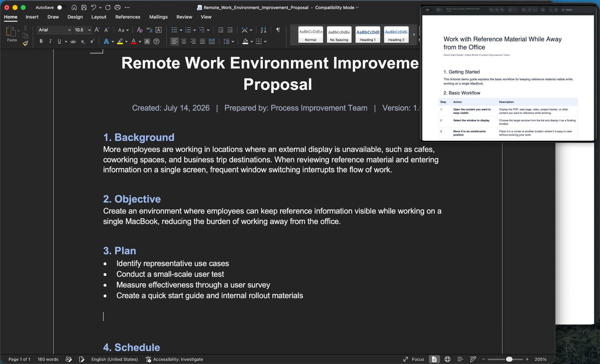600x364 pixels.
Task: Select Print Layout view in status bar
Action: coord(434,359)
